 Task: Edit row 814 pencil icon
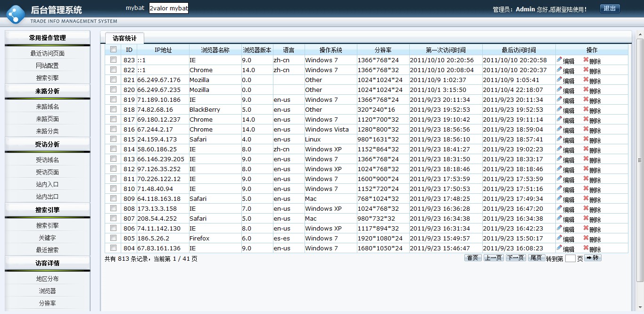point(560,149)
